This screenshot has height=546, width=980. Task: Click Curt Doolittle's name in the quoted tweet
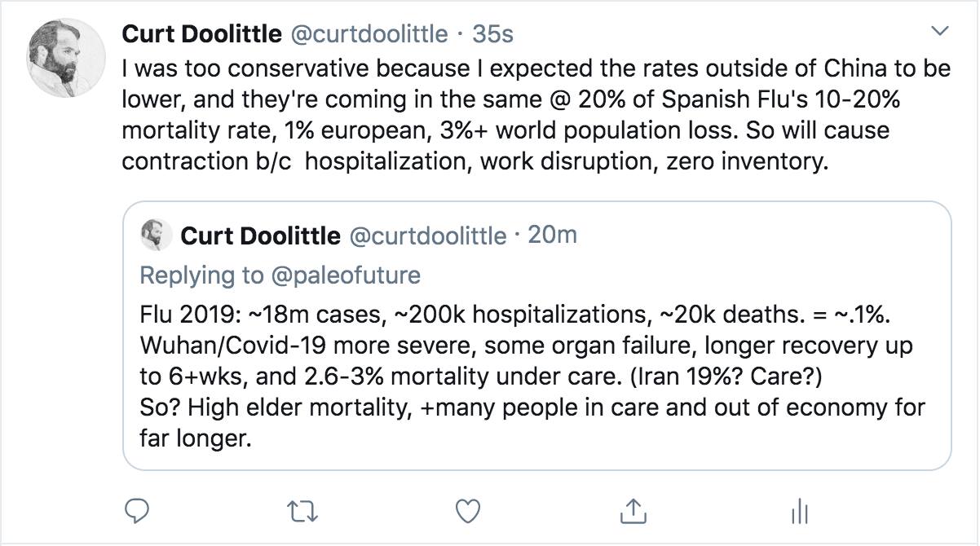(261, 236)
